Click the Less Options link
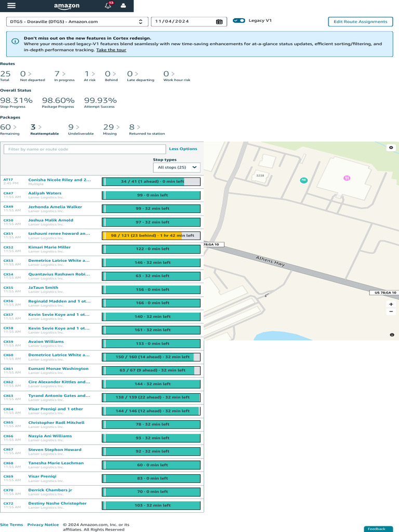The image size is (399, 532). tap(183, 149)
